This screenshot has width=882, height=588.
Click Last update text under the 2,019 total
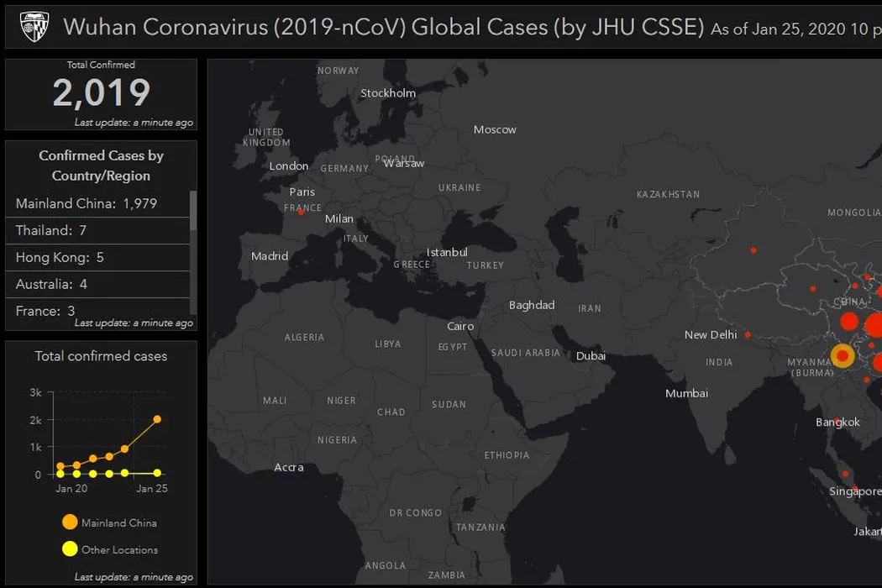pos(134,122)
